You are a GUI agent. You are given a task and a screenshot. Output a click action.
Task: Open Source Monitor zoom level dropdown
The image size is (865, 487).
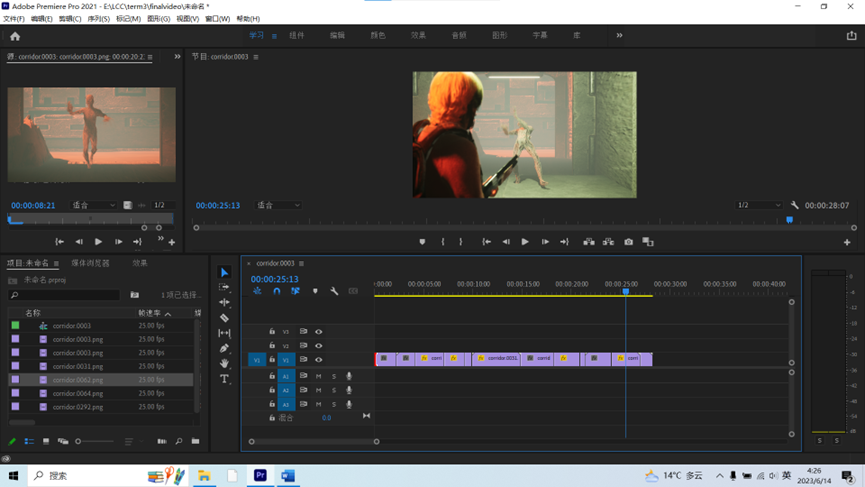pyautogui.click(x=93, y=205)
